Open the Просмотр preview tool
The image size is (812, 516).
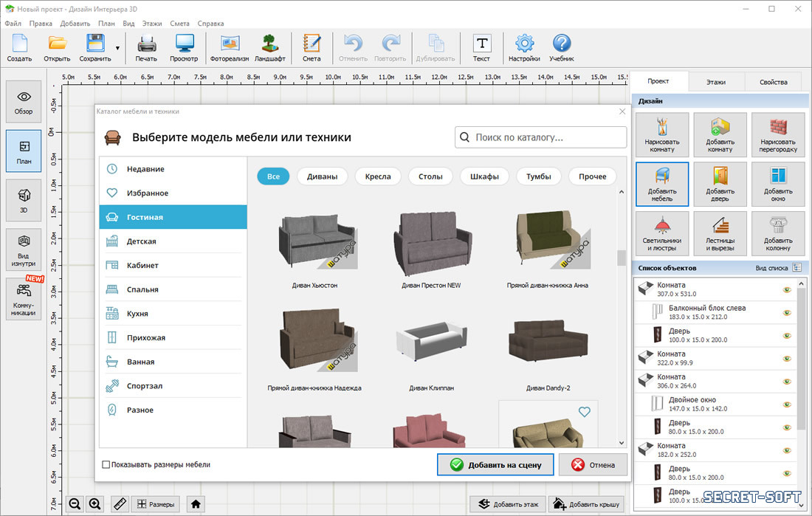(184, 48)
